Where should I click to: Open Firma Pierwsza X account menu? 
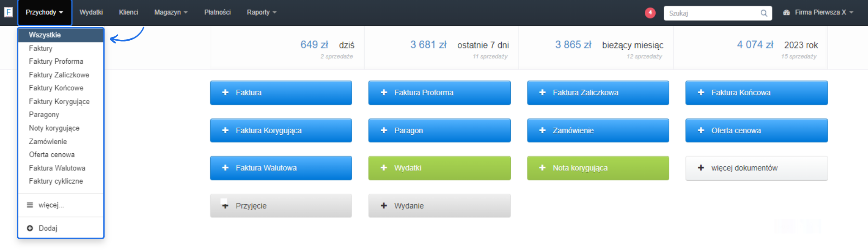pyautogui.click(x=820, y=13)
